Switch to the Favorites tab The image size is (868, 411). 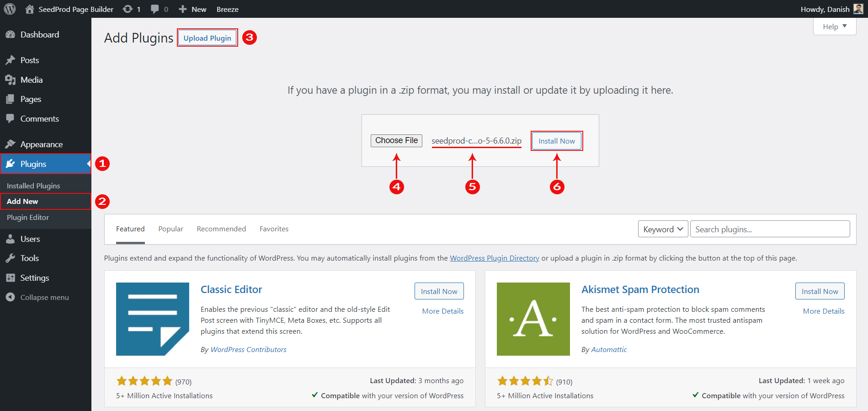coord(274,229)
